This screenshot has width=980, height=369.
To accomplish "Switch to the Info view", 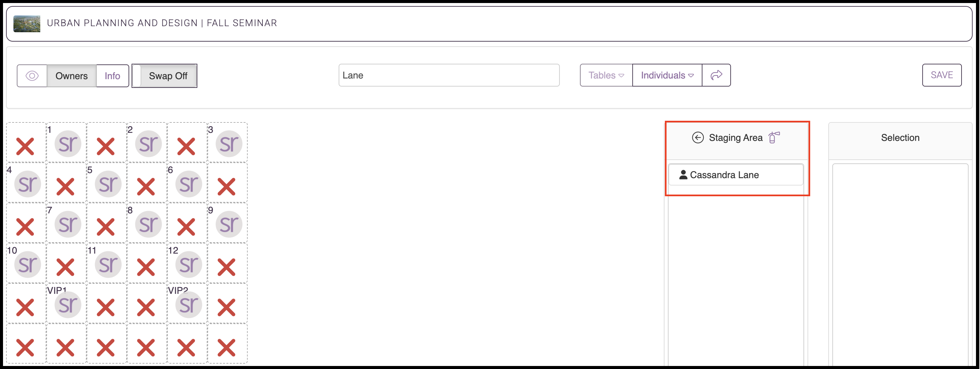I will [x=113, y=76].
